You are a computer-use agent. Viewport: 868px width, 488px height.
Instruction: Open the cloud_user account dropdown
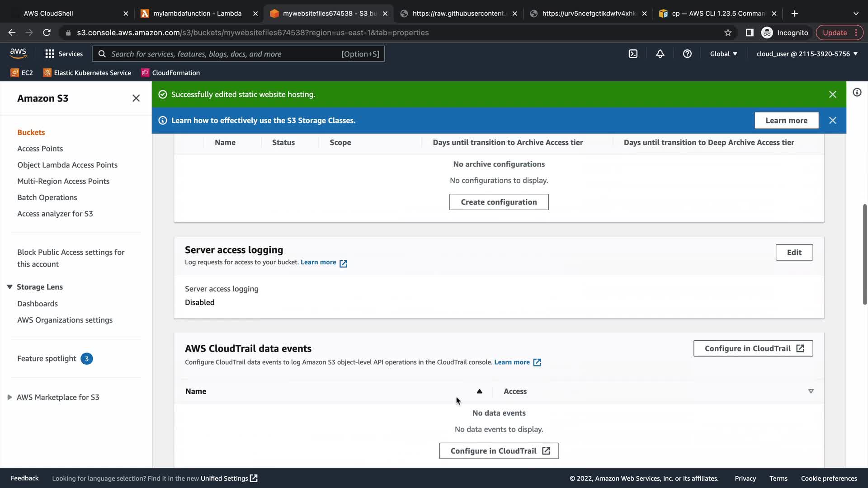coord(807,54)
